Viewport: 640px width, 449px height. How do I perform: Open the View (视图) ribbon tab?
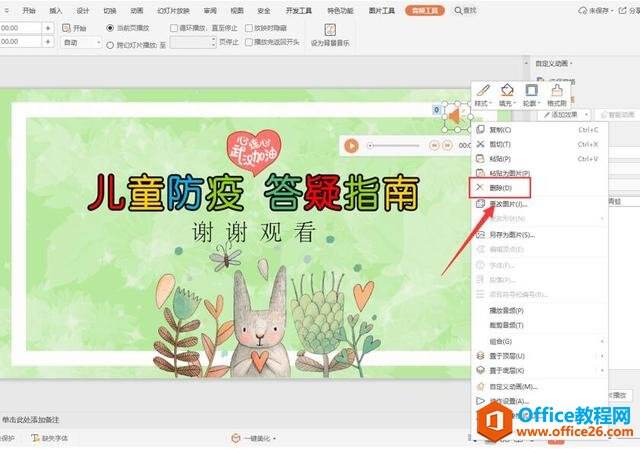pyautogui.click(x=237, y=11)
